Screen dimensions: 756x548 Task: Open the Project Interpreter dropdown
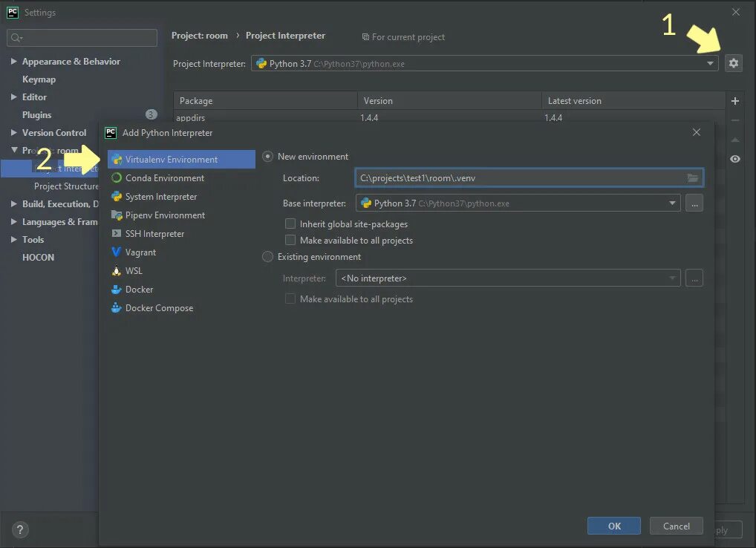coord(484,64)
